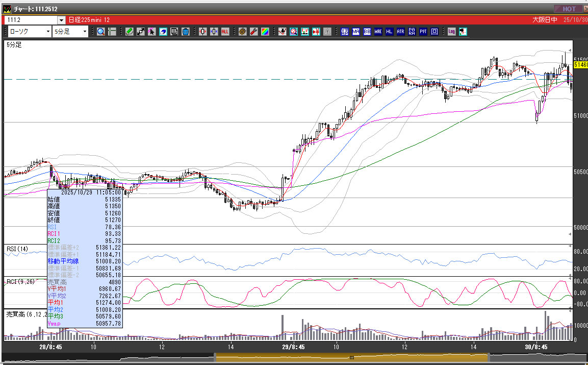588x365 pixels.
Task: Click the 111.2 symbol code input field
Action: tap(31, 20)
